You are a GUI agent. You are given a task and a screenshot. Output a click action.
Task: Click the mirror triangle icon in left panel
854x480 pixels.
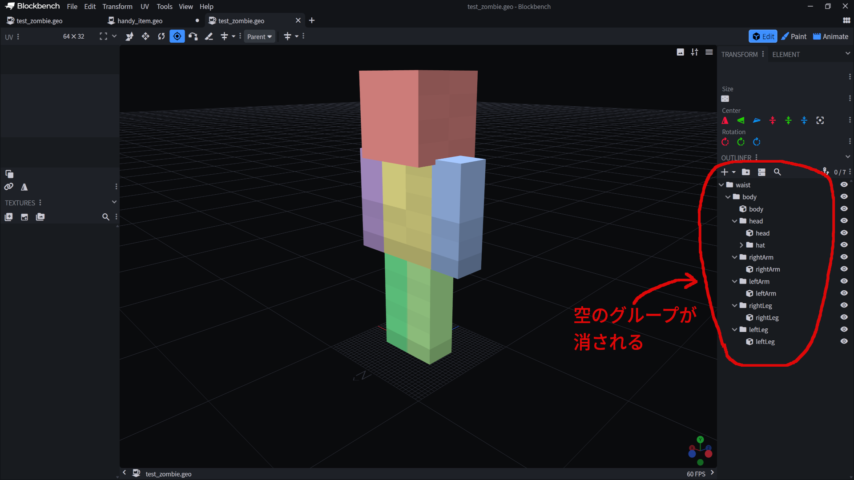tap(25, 187)
